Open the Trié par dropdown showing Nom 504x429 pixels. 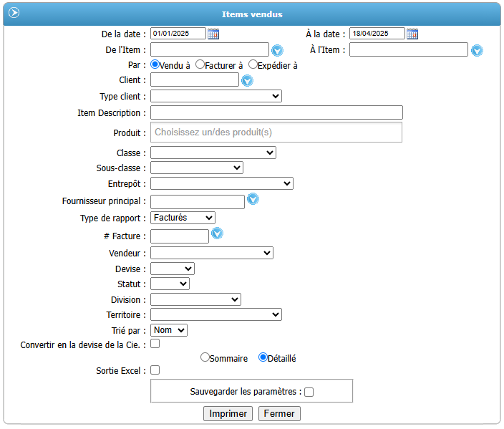[x=169, y=330]
